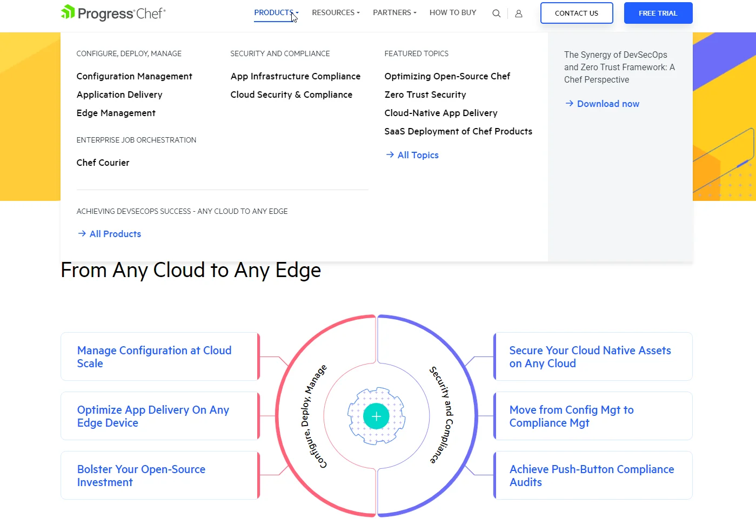Follow the All Topics link
756x532 pixels.
[x=412, y=155]
